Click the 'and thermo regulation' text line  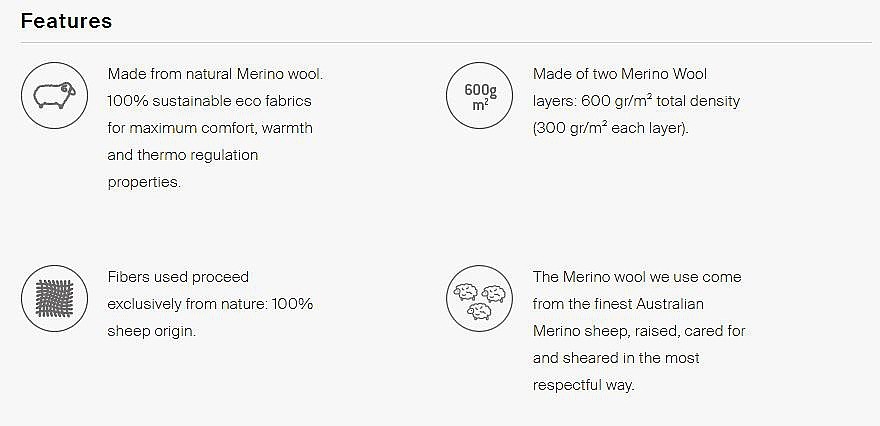182,155
